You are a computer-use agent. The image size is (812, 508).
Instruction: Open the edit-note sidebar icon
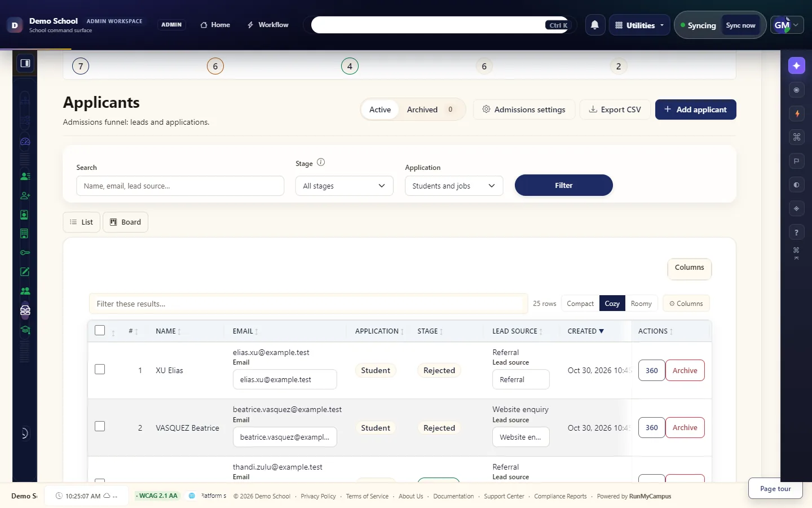25,272
